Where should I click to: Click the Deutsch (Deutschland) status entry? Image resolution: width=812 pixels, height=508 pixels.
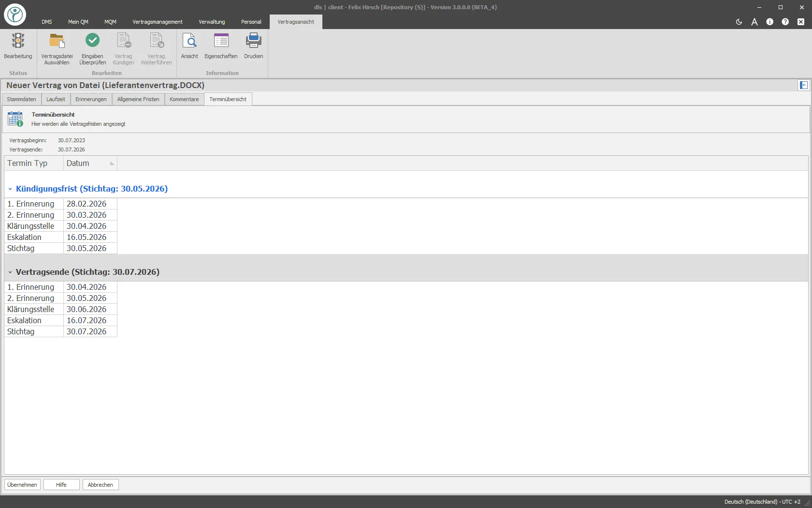click(x=762, y=502)
